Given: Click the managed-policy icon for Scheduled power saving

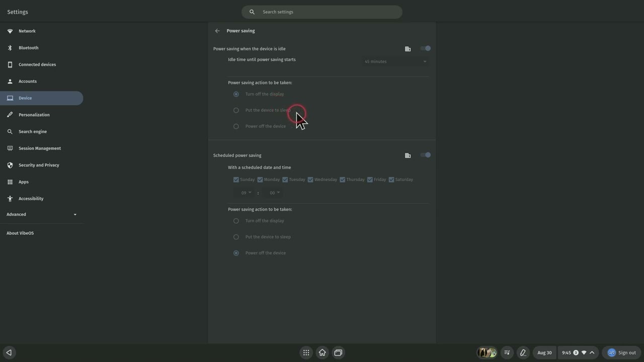Looking at the screenshot, I should click(x=408, y=155).
